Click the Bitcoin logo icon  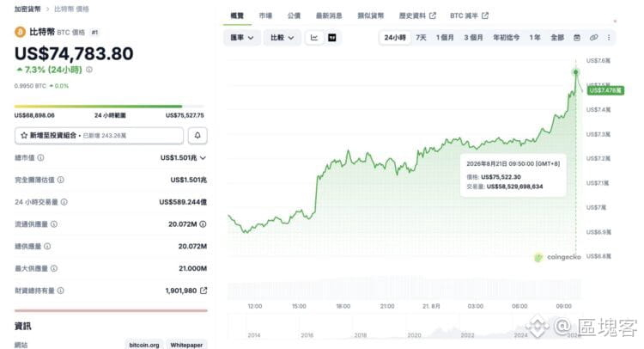(20, 32)
